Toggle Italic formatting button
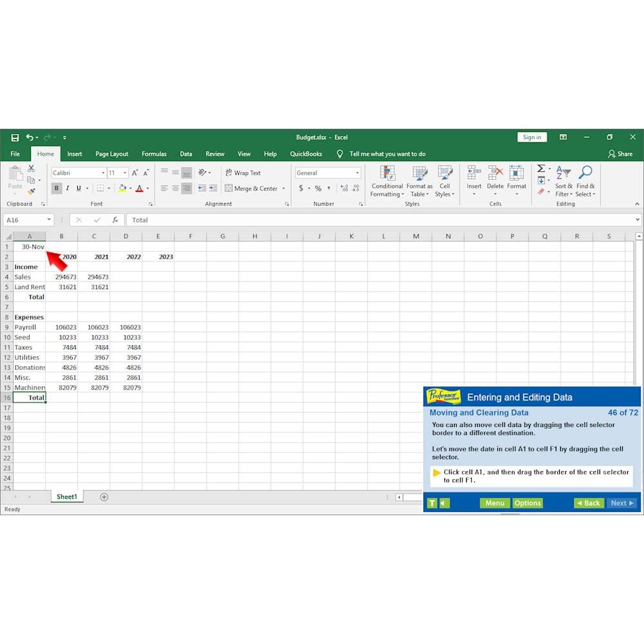This screenshot has height=644, width=644. coord(68,188)
